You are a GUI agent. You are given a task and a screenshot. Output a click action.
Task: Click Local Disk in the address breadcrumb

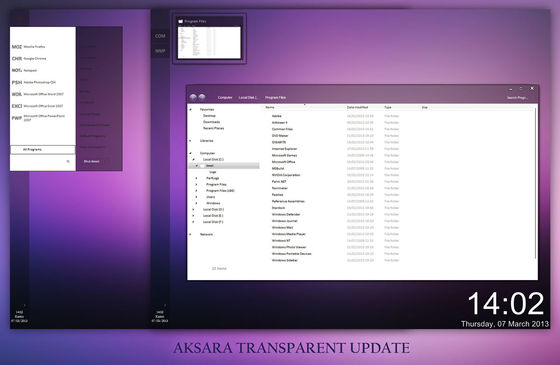coord(248,98)
